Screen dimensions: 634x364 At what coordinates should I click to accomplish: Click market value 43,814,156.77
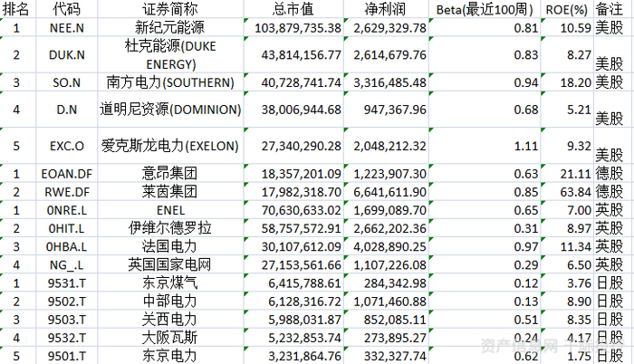tap(293, 54)
